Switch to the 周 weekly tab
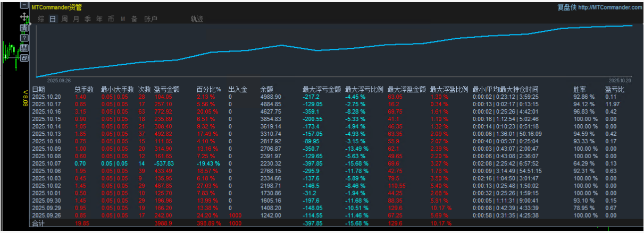The width and height of the screenshot is (644, 233). (x=64, y=19)
